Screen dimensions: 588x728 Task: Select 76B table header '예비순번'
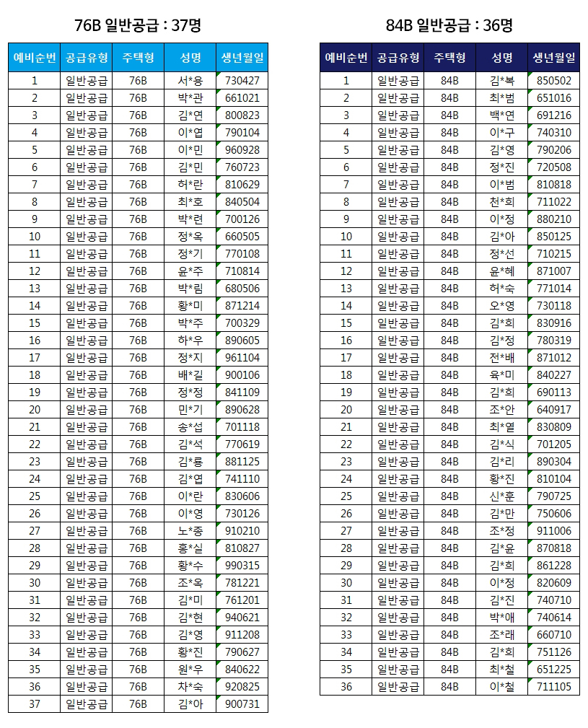click(35, 58)
